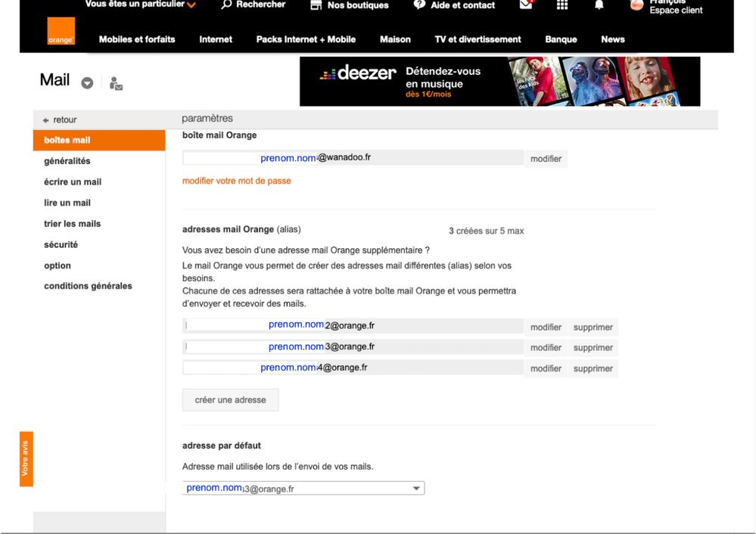
Task: Open the apps grid icon
Action: pos(562,5)
